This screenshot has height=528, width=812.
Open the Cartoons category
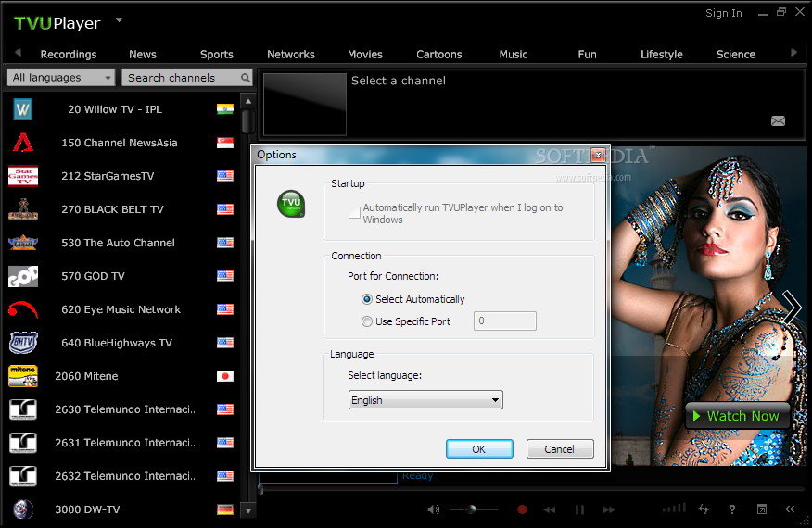439,55
